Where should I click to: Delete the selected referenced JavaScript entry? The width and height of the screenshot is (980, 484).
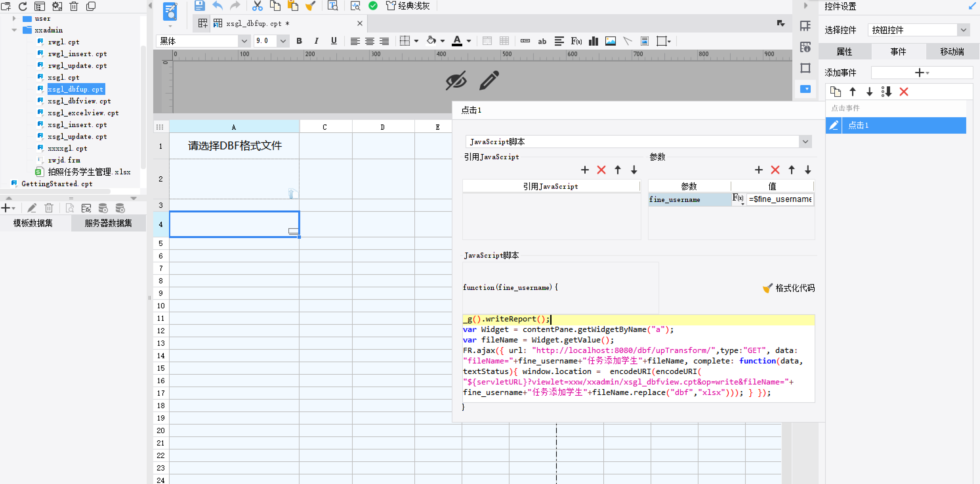click(x=601, y=170)
